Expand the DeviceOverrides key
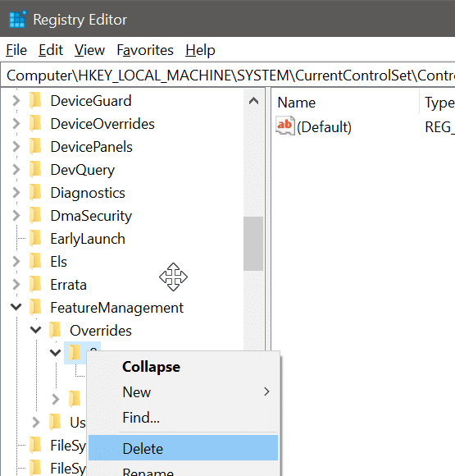 [x=16, y=124]
